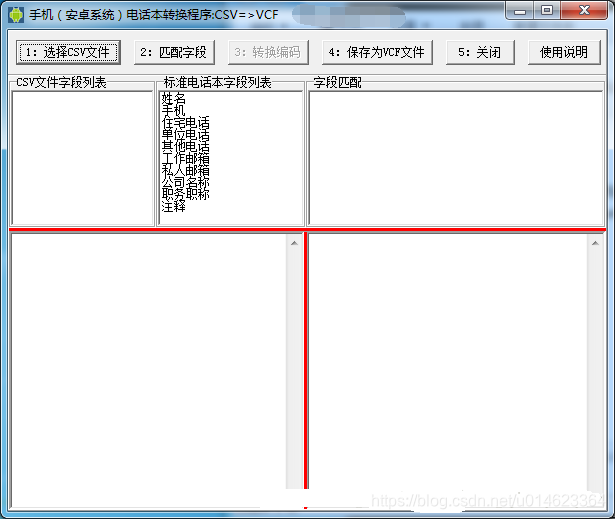Click the Android app icon in title bar
Screen dimensions: 615x519
click(x=16, y=15)
